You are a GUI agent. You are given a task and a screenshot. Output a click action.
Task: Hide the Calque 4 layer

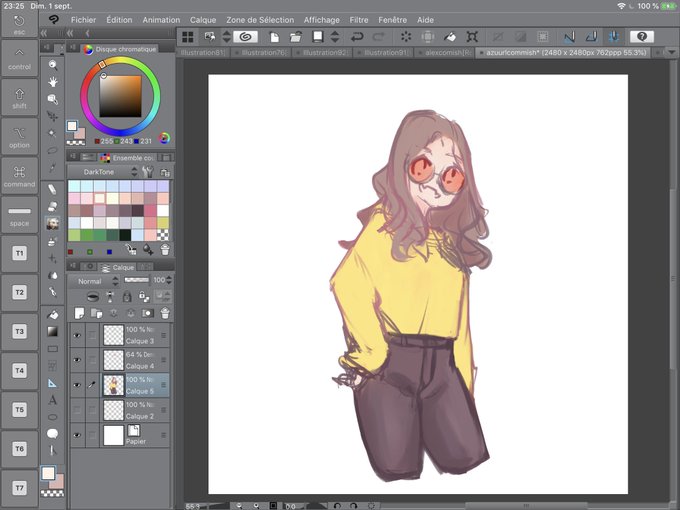(x=77, y=360)
